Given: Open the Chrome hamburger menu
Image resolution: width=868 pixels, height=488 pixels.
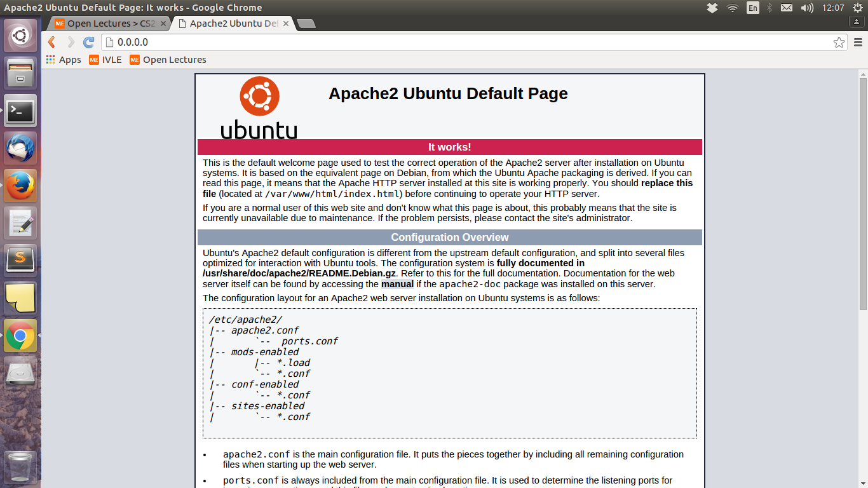Looking at the screenshot, I should tap(858, 43).
